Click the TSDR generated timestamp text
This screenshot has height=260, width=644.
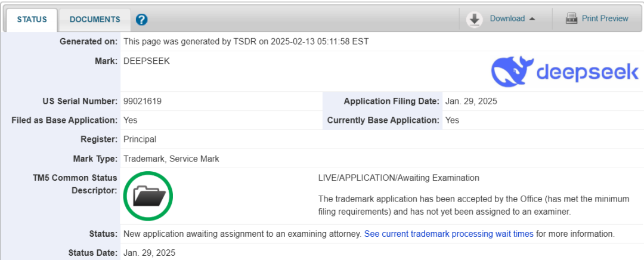click(246, 42)
